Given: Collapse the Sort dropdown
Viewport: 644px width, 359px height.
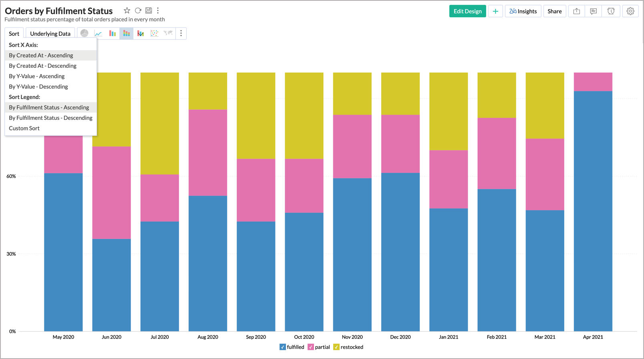Looking at the screenshot, I should click(x=14, y=34).
